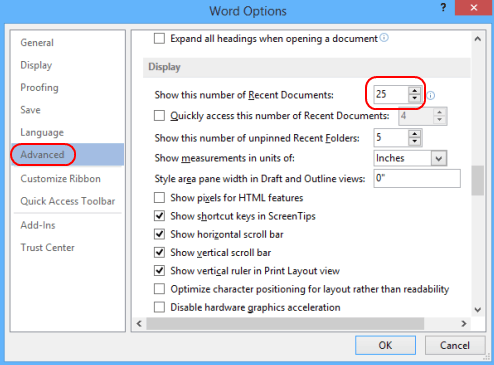Viewport: 494px width, 365px height.
Task: Increase the Recent Documents count with up arrow
Action: [x=414, y=91]
